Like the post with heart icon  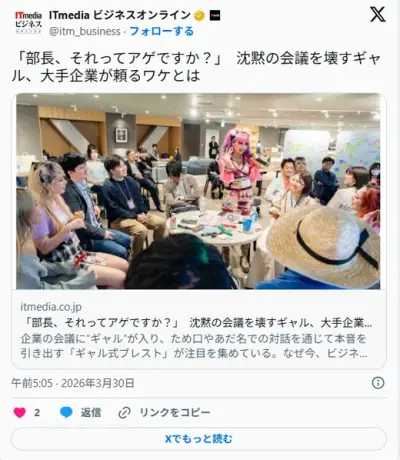(x=20, y=413)
